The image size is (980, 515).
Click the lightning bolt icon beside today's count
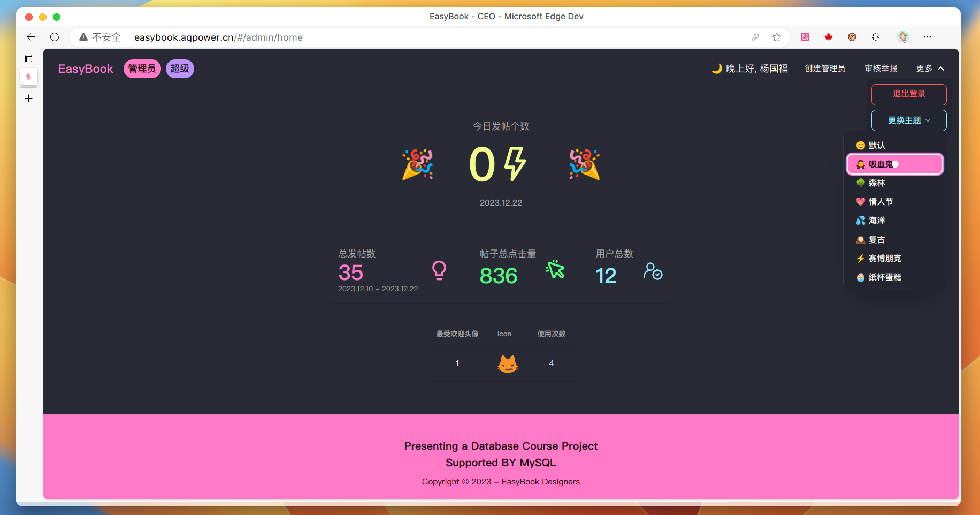click(x=515, y=164)
